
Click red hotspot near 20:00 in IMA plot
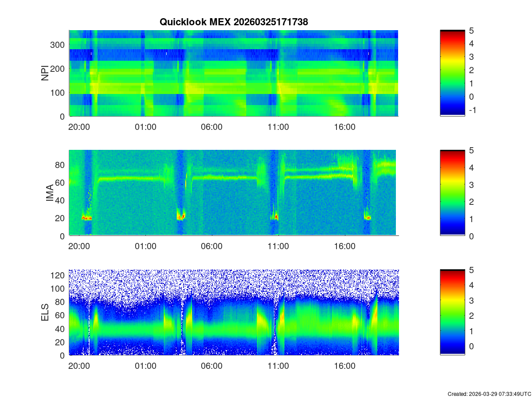87,218
